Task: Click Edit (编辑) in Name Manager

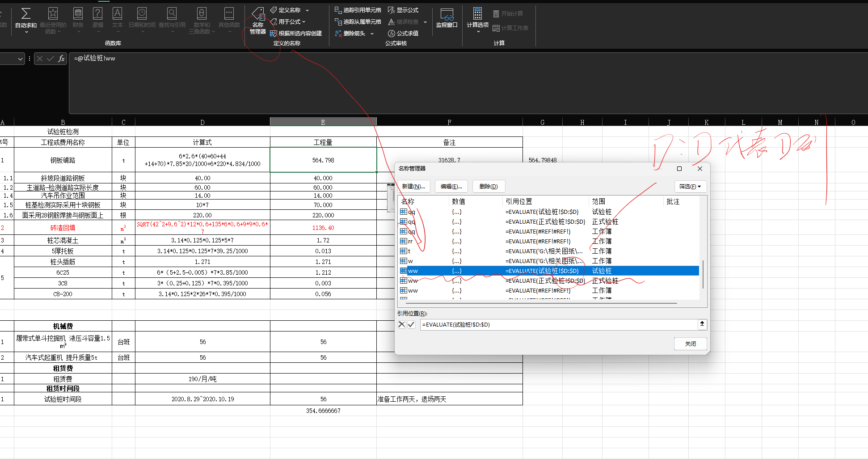Action: tap(451, 187)
